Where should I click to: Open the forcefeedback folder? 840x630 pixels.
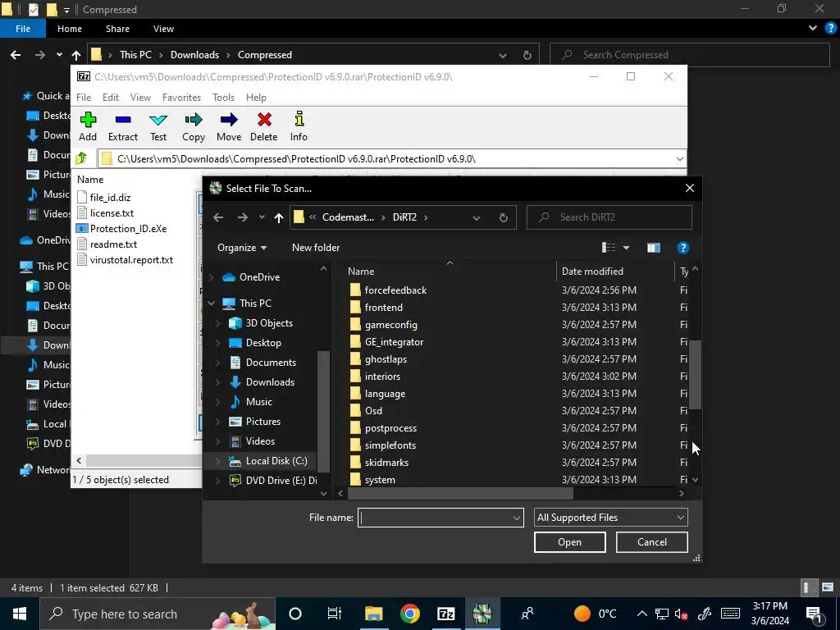point(395,290)
